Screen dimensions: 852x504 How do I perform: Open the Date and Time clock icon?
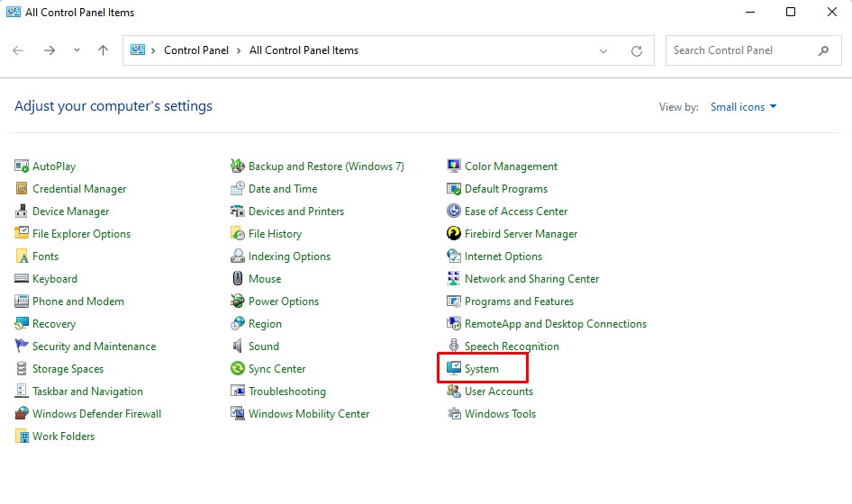point(238,188)
